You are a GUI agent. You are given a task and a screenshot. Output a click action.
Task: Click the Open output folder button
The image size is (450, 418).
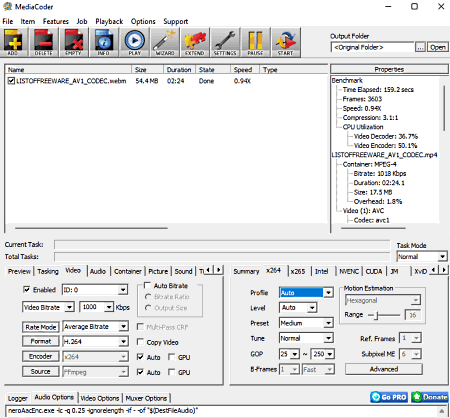pos(437,47)
